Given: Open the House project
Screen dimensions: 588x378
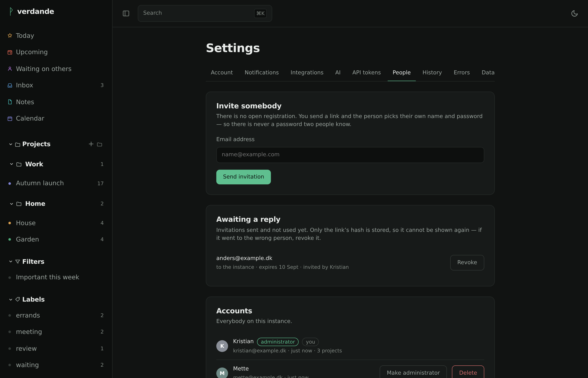Looking at the screenshot, I should 56,223.
